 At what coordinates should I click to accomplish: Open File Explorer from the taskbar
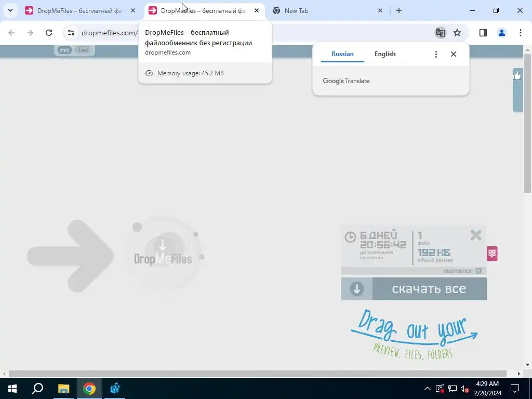63,388
